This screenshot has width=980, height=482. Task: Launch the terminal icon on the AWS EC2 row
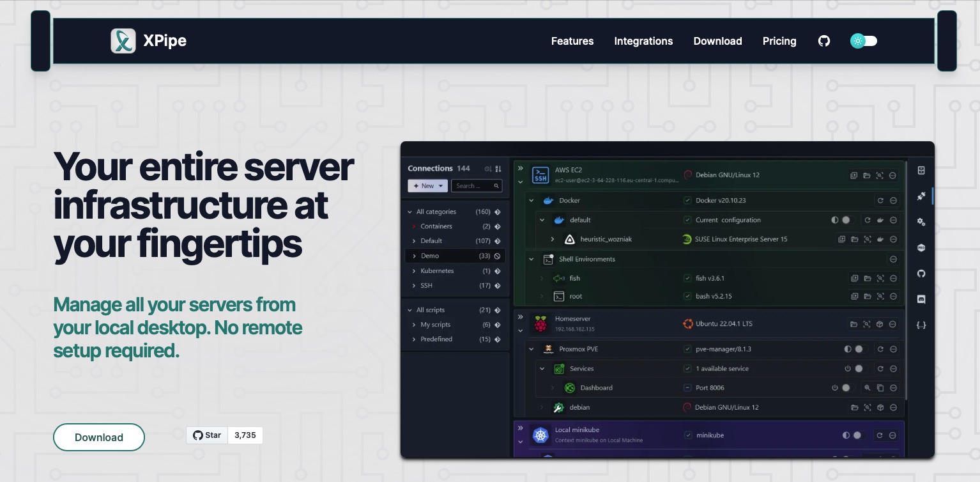[854, 175]
